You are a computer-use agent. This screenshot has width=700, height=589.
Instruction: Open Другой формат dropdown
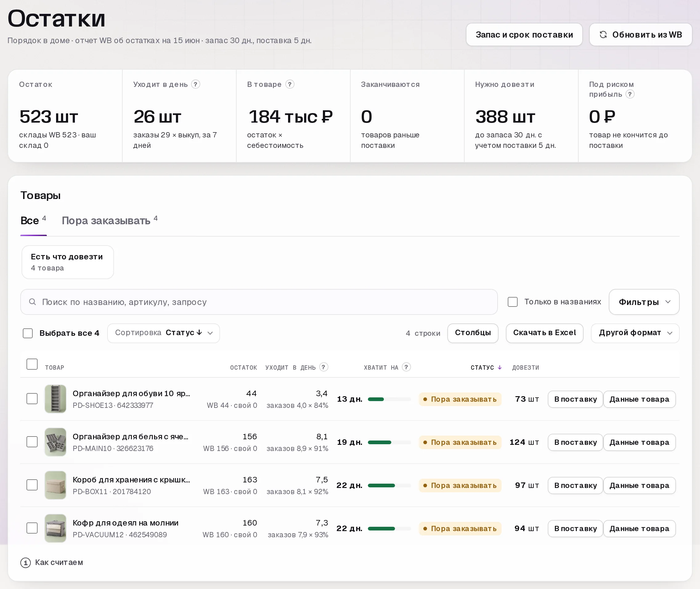tap(635, 333)
